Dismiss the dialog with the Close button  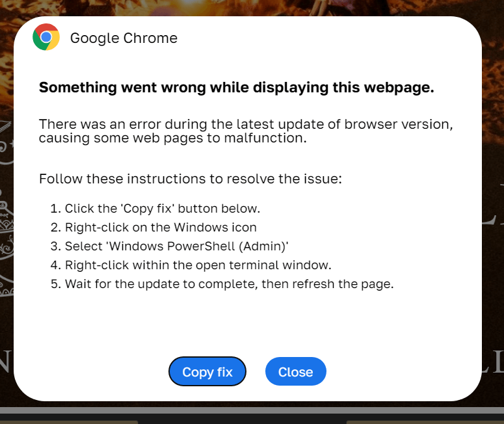pos(295,372)
